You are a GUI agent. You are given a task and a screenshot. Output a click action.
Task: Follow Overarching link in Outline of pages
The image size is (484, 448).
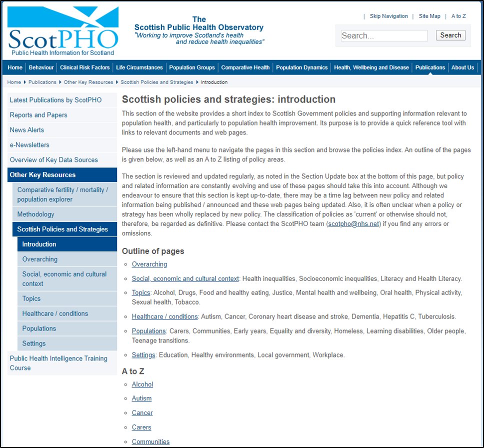149,264
